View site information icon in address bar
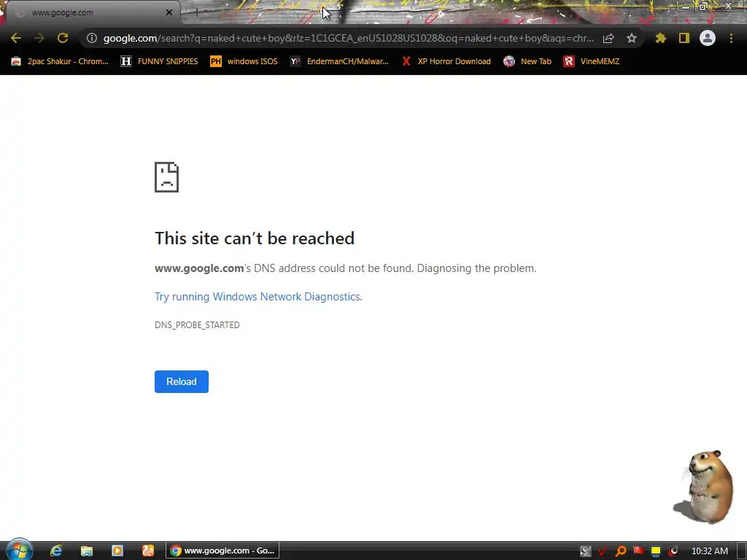Image resolution: width=747 pixels, height=560 pixels. [x=92, y=38]
